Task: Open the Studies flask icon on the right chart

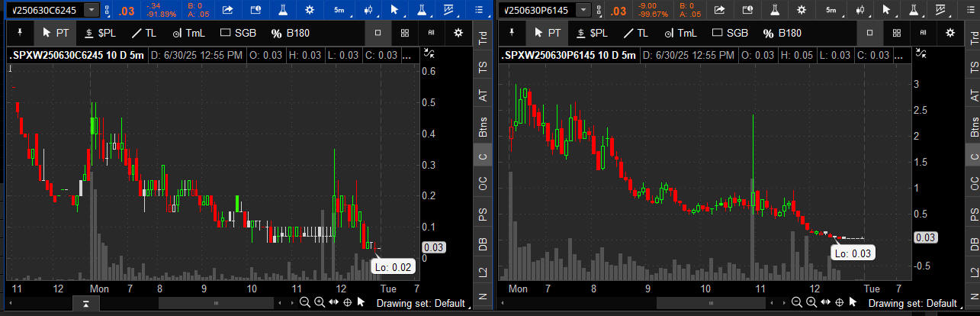Action: 773,10
